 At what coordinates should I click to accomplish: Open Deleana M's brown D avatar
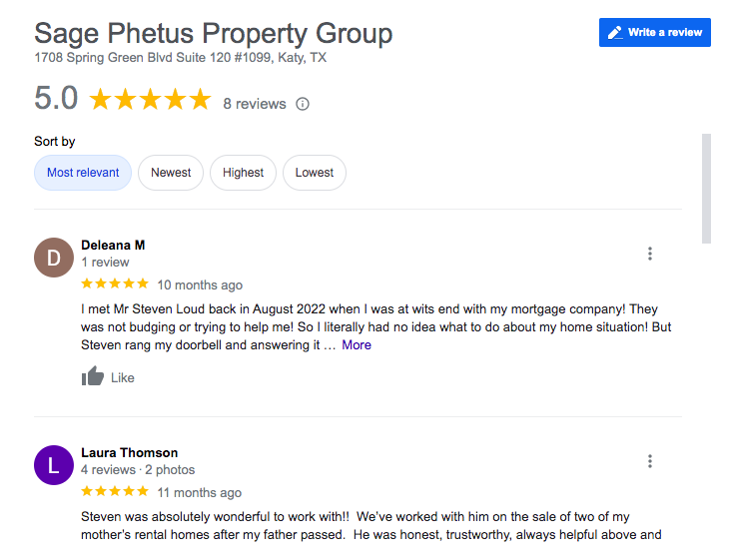54,258
